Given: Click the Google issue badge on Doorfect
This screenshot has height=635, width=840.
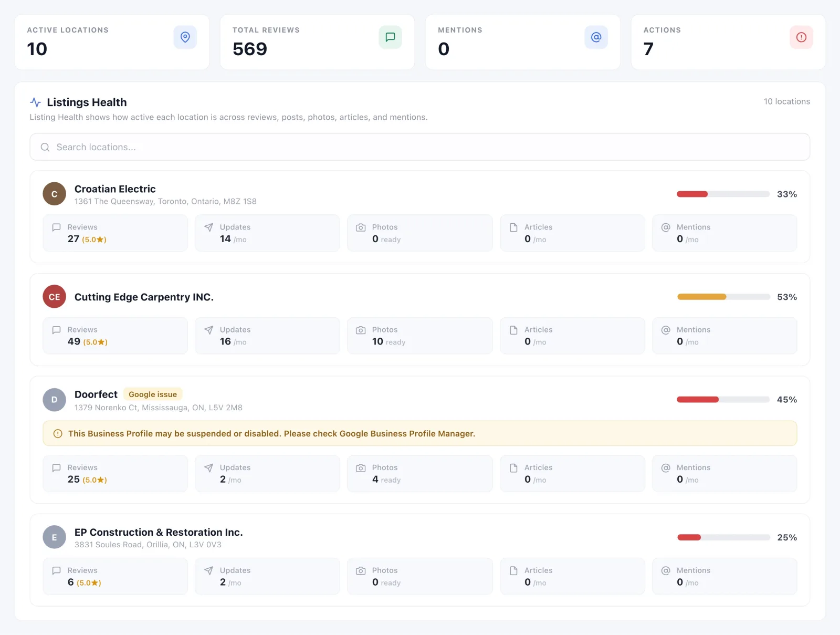Looking at the screenshot, I should pyautogui.click(x=153, y=394).
